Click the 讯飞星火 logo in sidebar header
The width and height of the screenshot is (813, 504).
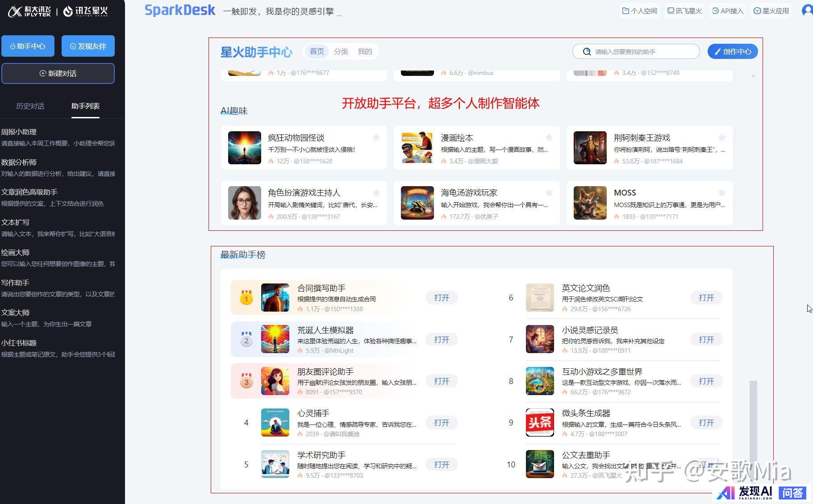86,11
